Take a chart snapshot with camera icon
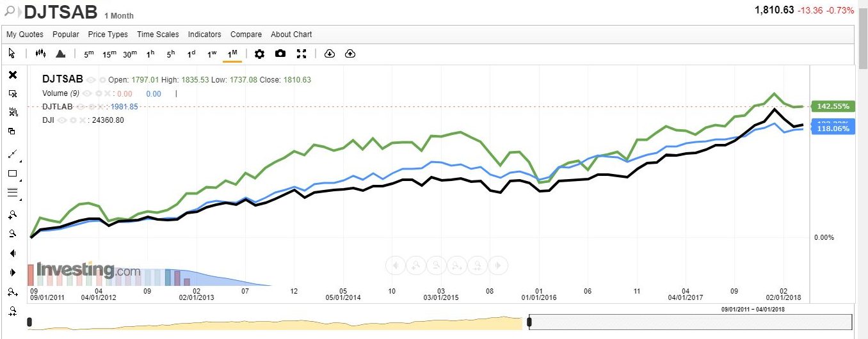 point(280,54)
